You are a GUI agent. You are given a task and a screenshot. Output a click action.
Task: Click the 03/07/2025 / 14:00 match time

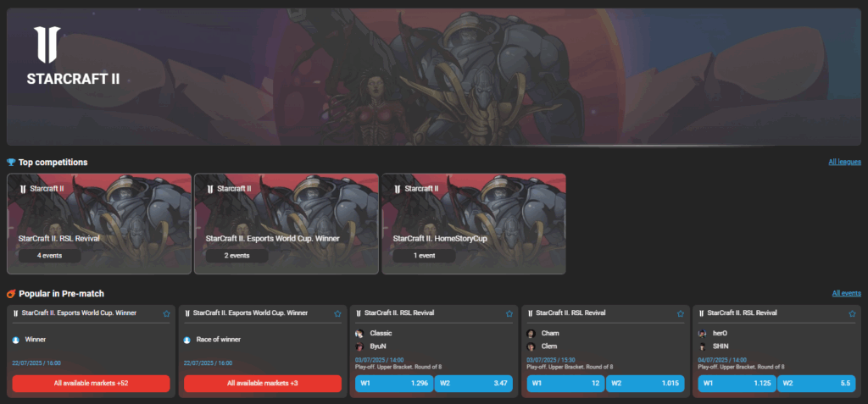tap(380, 360)
